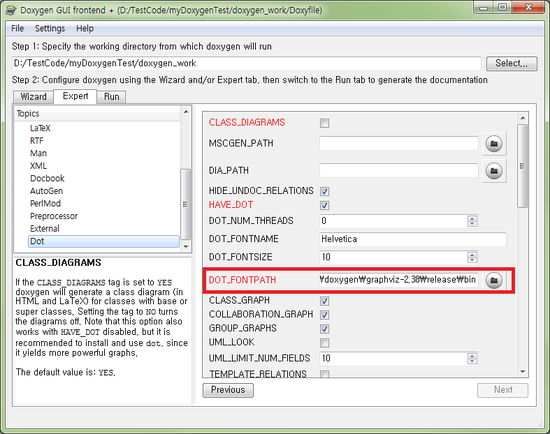Open the Help menu
The width and height of the screenshot is (550, 434).
[85, 28]
